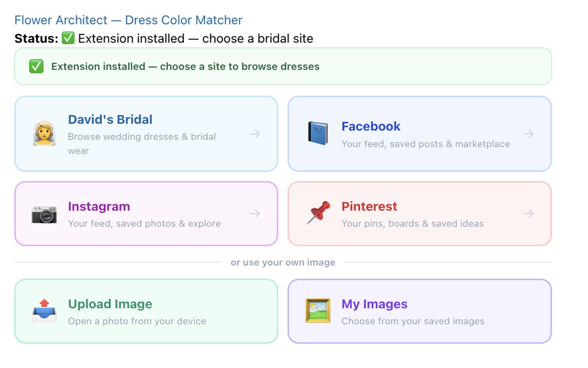Click the bride veil icon on David's Bridal

pyautogui.click(x=44, y=134)
